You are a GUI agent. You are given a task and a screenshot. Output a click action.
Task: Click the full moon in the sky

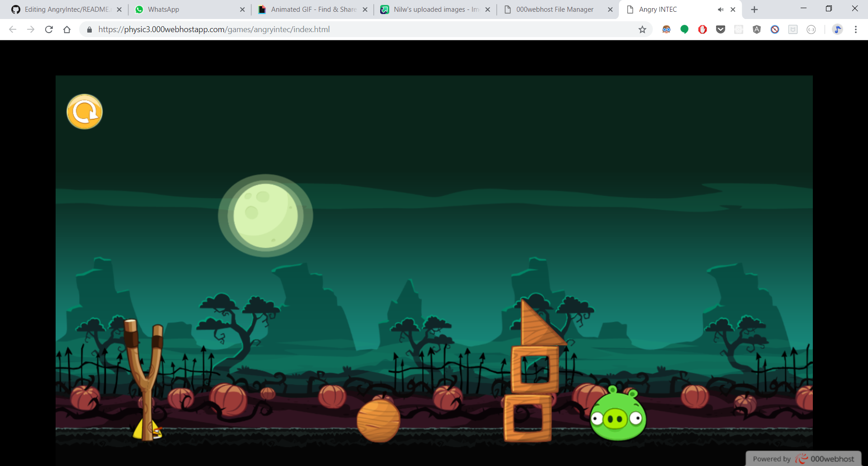coord(266,216)
